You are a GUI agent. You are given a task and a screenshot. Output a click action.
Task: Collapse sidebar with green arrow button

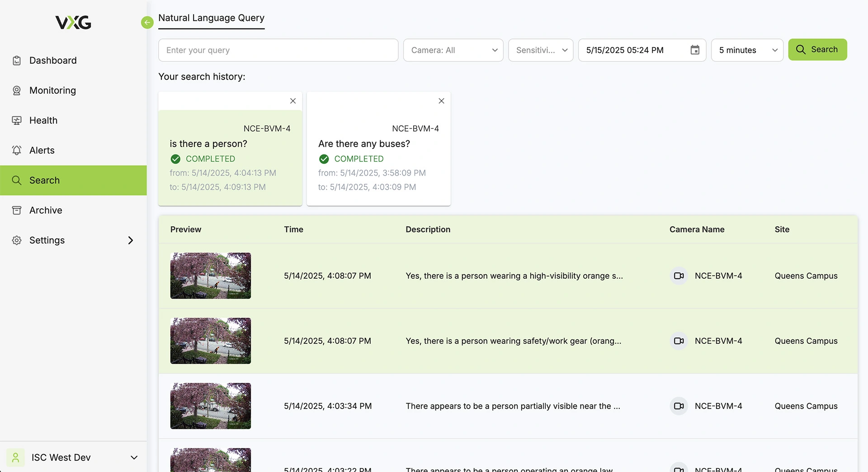coord(147,22)
